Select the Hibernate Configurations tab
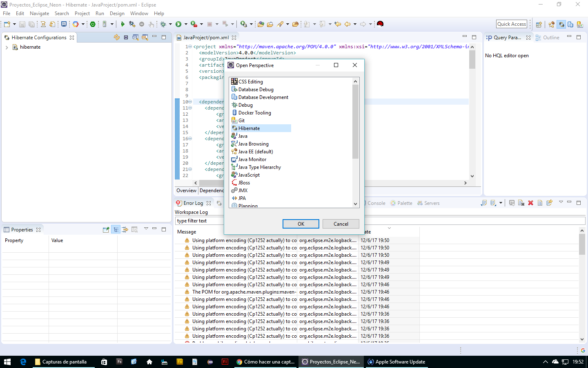Screen dimensions: 588x368 39,38
